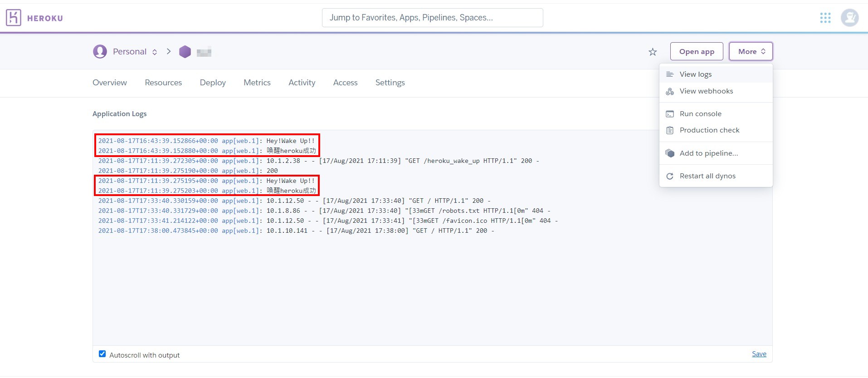Go to the Access tab
This screenshot has height=378, width=868.
tap(346, 83)
